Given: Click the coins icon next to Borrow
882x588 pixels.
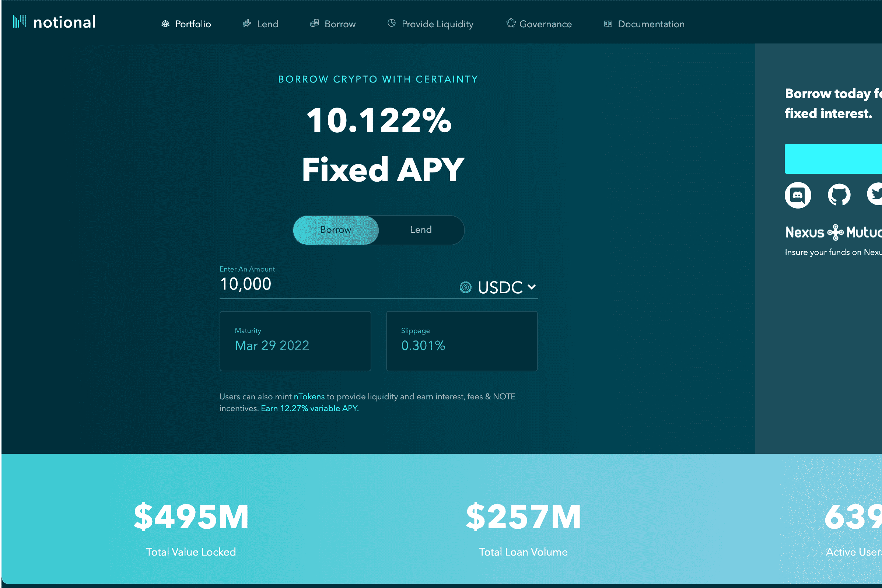Looking at the screenshot, I should point(315,23).
